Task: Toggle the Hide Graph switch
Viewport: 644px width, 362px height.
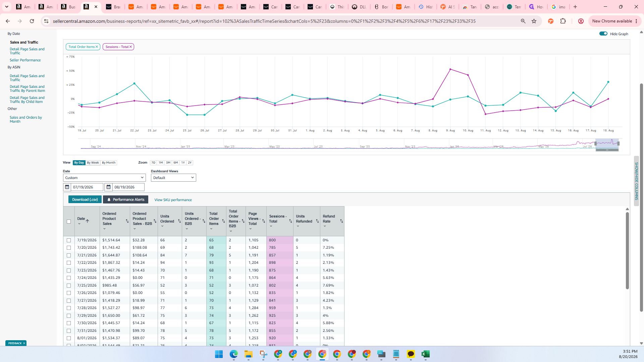Action: pos(603,34)
